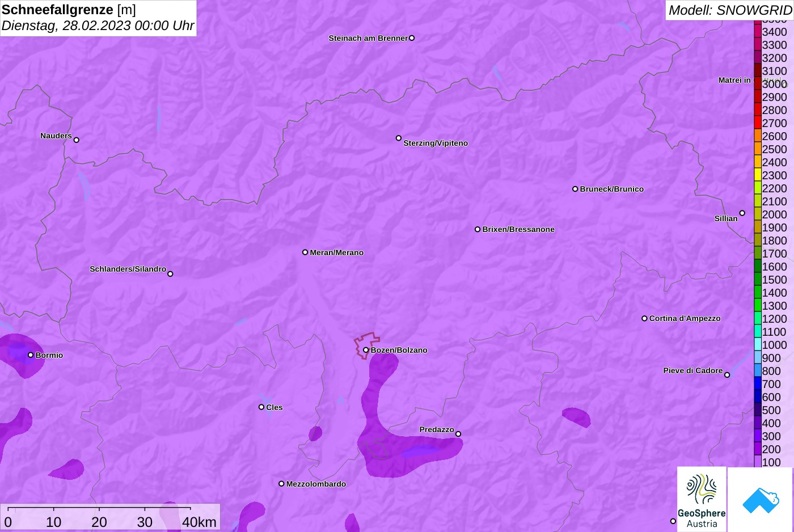
Task: Click the 'Matrei in' place label
Action: click(734, 80)
